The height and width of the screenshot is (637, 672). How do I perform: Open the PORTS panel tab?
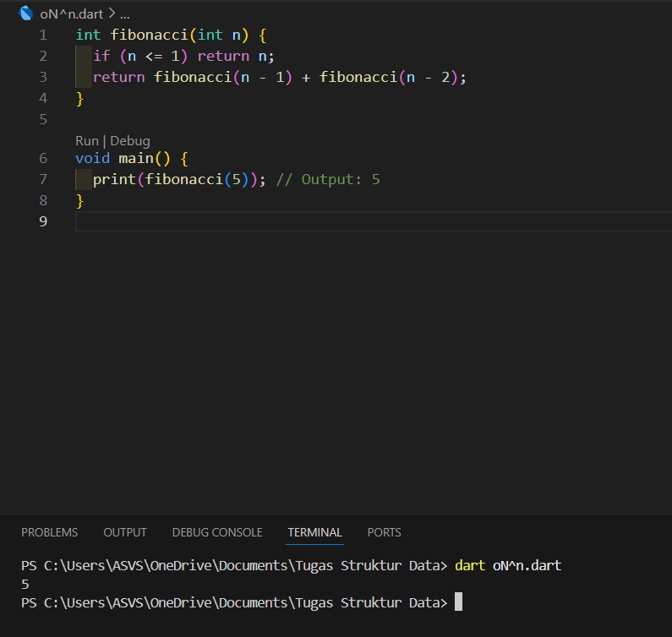point(384,532)
